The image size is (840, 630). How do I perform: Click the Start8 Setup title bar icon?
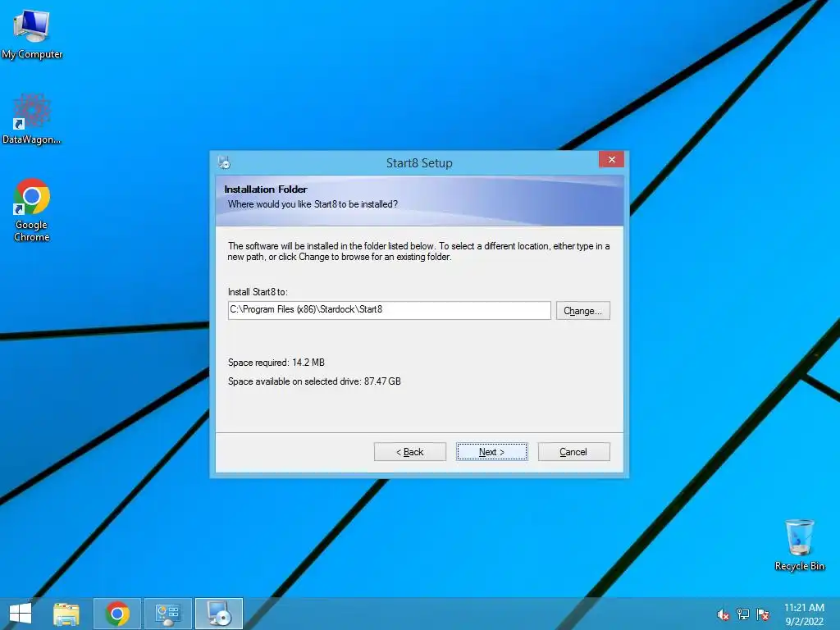tap(224, 162)
